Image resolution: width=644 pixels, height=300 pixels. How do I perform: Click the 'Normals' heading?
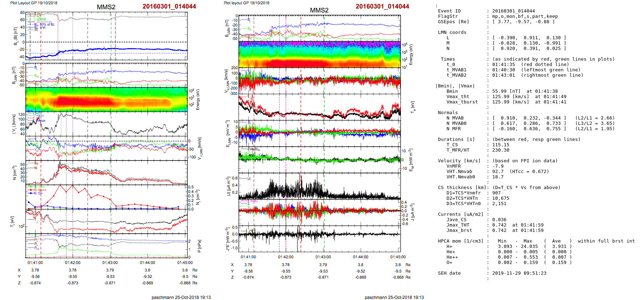pyautogui.click(x=448, y=113)
